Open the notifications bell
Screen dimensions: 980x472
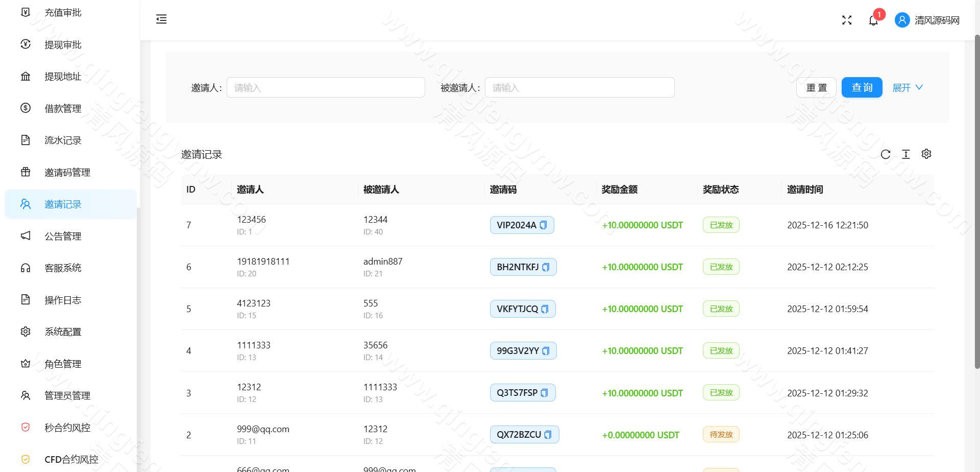873,20
